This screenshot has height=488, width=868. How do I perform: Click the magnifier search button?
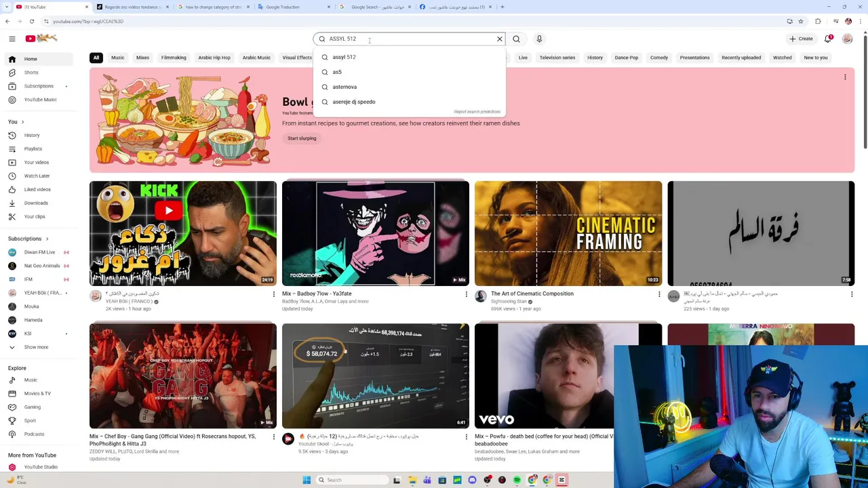(516, 39)
